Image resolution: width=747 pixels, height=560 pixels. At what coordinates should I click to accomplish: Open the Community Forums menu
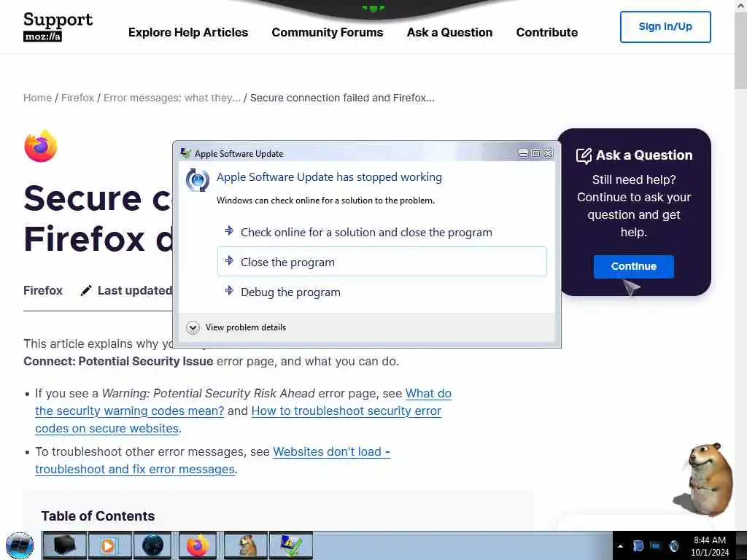[x=328, y=32]
